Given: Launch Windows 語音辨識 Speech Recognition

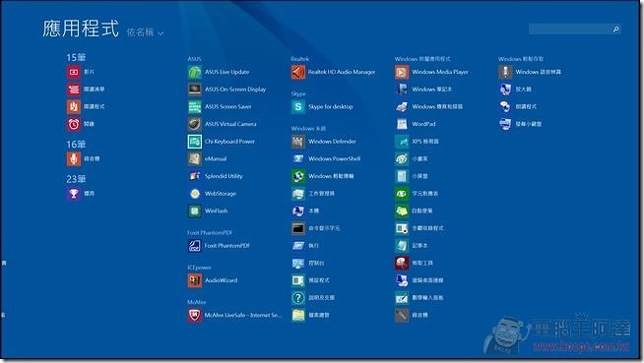Looking at the screenshot, I should point(530,72).
